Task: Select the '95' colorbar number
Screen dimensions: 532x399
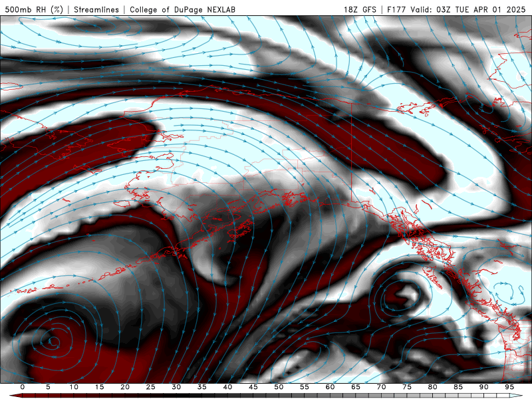Action: 509,387
